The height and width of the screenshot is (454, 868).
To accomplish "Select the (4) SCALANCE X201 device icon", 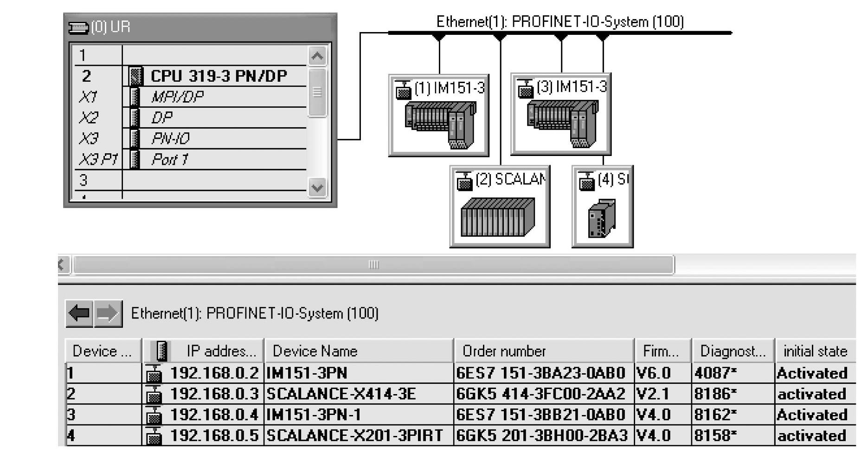I will click(603, 207).
